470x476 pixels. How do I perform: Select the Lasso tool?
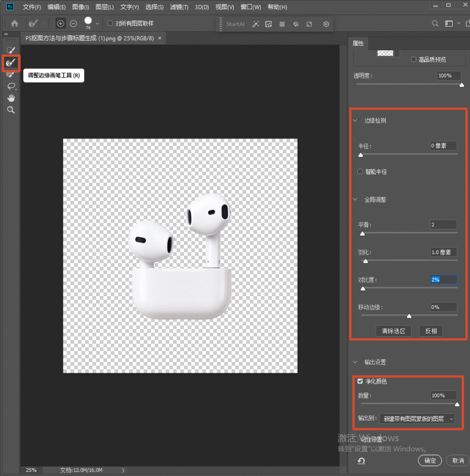[11, 86]
